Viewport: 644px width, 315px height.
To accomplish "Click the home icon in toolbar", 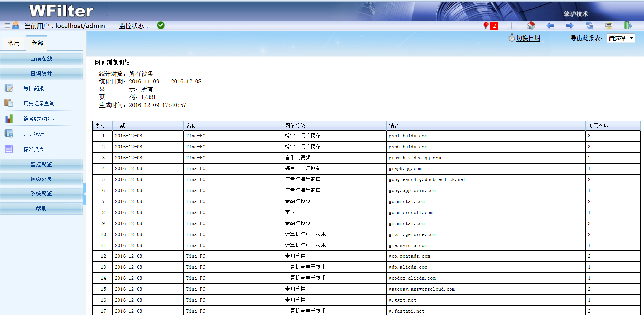I will point(531,25).
